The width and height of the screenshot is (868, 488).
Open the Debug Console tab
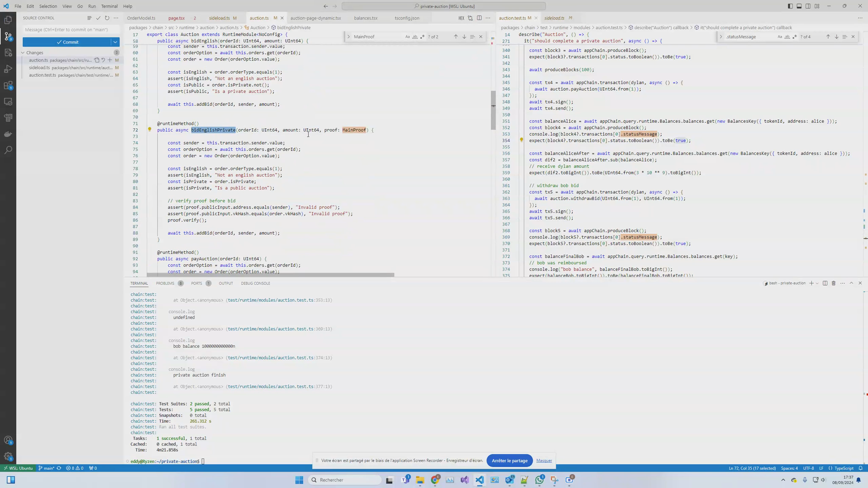coord(255,283)
